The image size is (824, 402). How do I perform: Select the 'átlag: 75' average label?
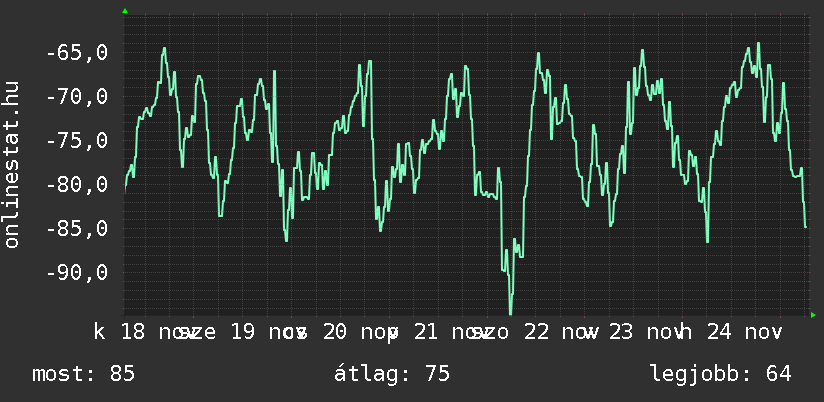(x=395, y=374)
